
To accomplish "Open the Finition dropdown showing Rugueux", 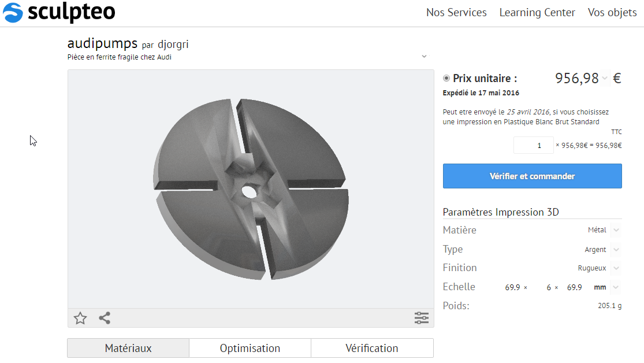I will pos(616,268).
